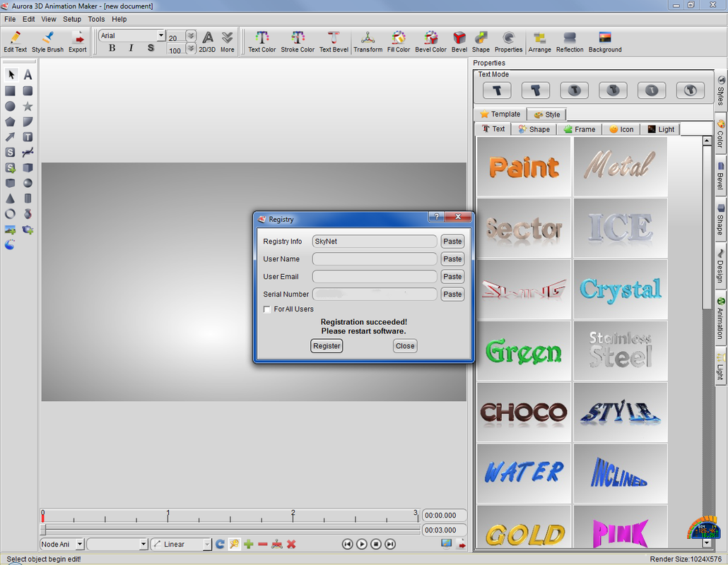The image size is (728, 565).
Task: Expand the font size 20 stepper
Action: pyautogui.click(x=191, y=36)
